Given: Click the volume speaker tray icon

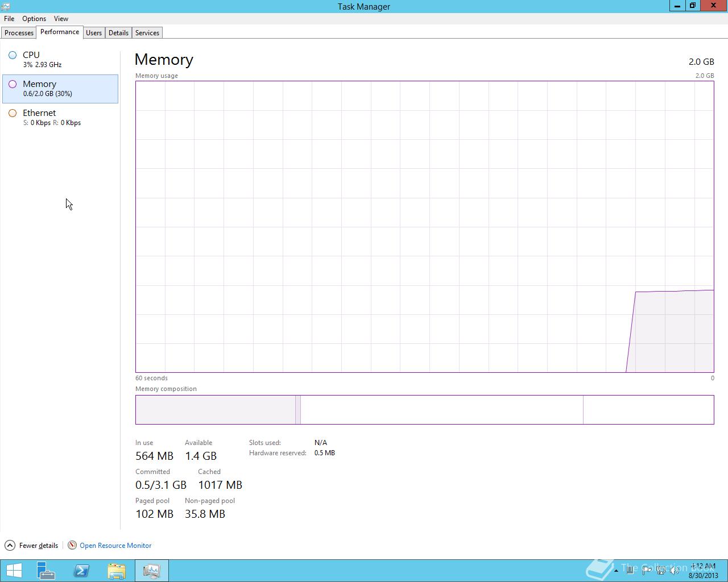Looking at the screenshot, I should [675, 571].
